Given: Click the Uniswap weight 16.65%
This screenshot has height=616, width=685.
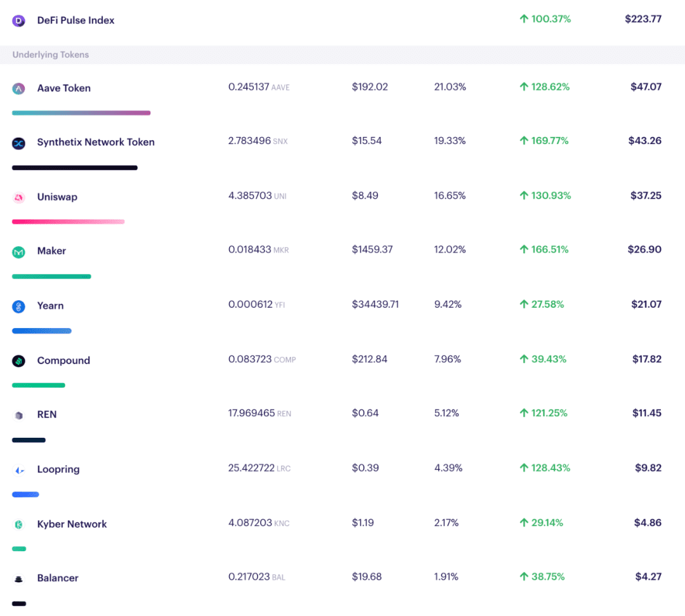Looking at the screenshot, I should (x=450, y=195).
